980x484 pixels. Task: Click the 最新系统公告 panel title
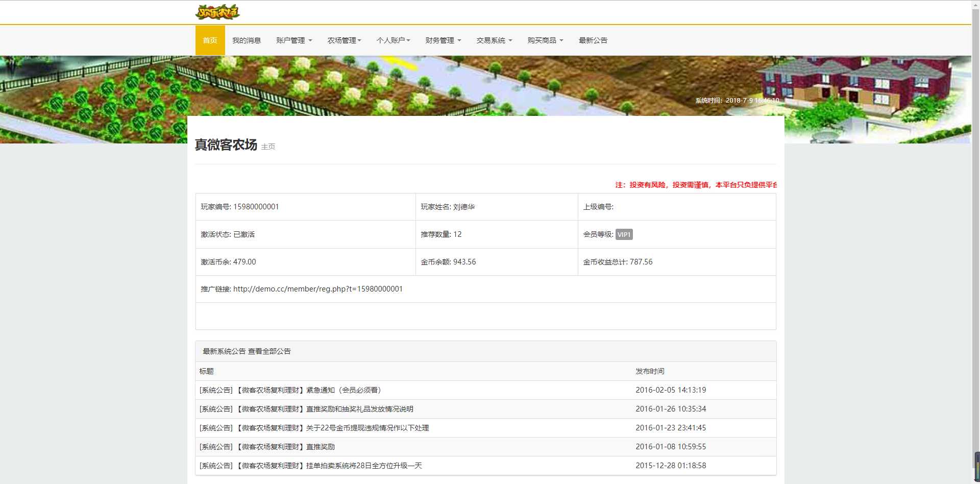[224, 351]
